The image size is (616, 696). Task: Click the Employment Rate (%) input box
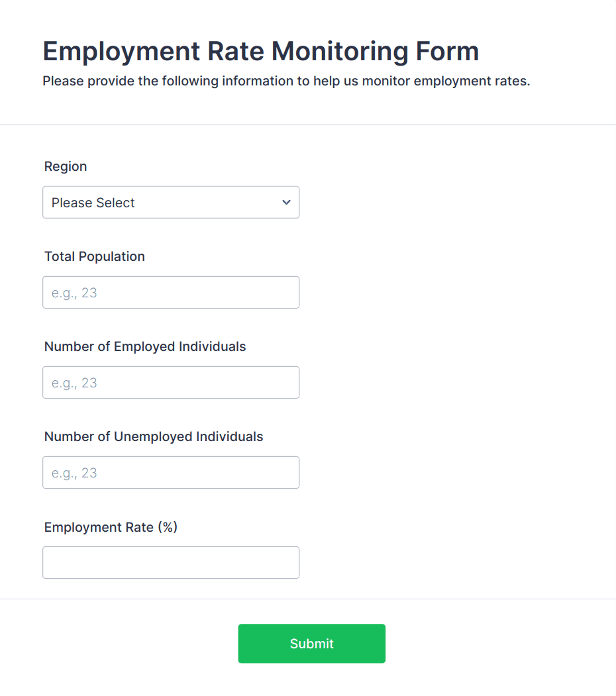(x=170, y=563)
